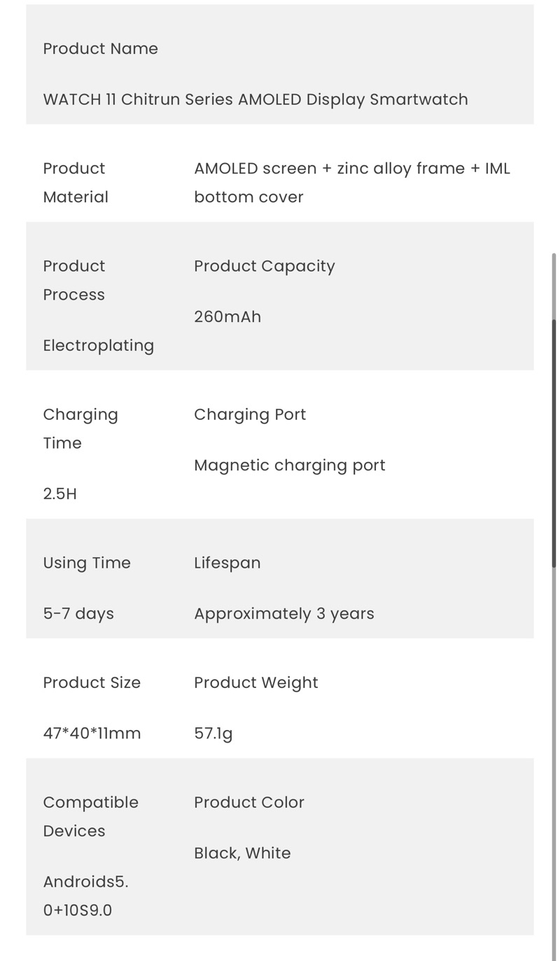Select the Approximately 3 years lifespan text
560x961 pixels.
[x=284, y=614]
